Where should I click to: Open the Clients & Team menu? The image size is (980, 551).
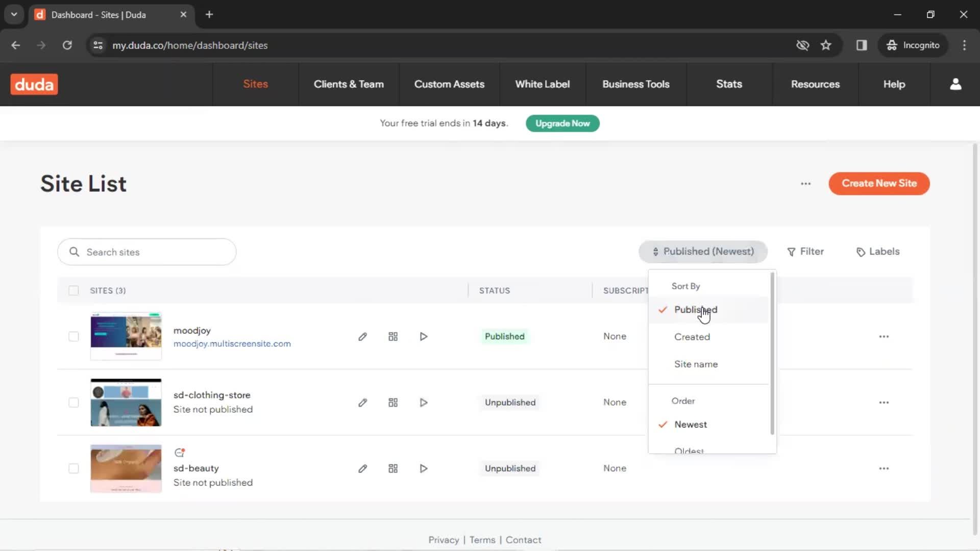point(349,84)
